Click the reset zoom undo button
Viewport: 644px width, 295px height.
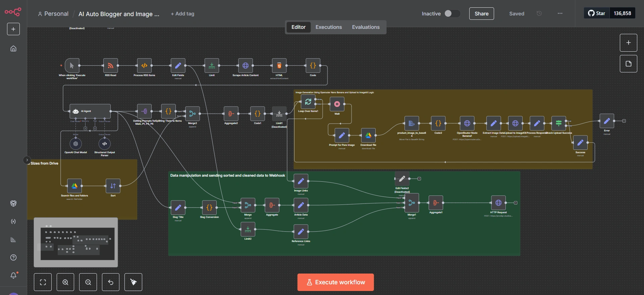coord(111,282)
